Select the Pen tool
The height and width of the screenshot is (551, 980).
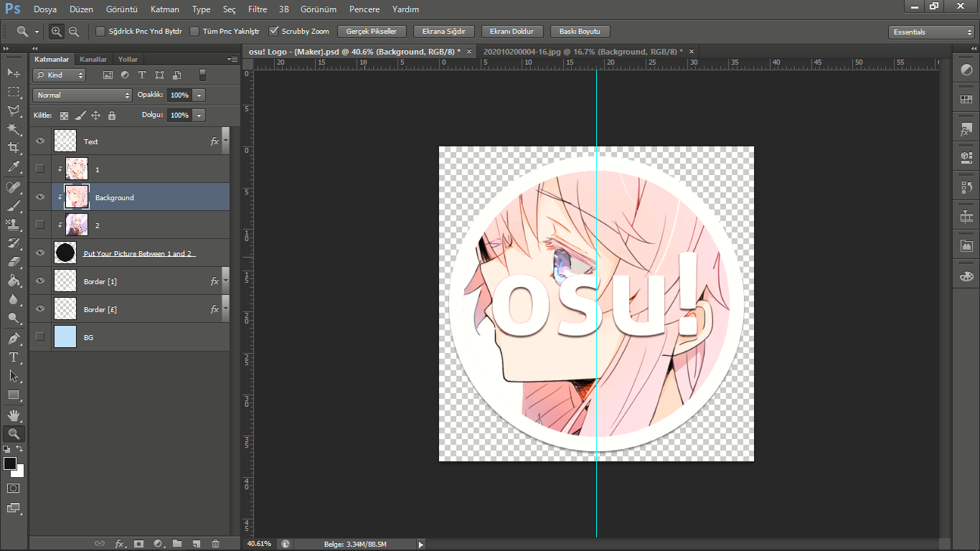[x=14, y=339]
